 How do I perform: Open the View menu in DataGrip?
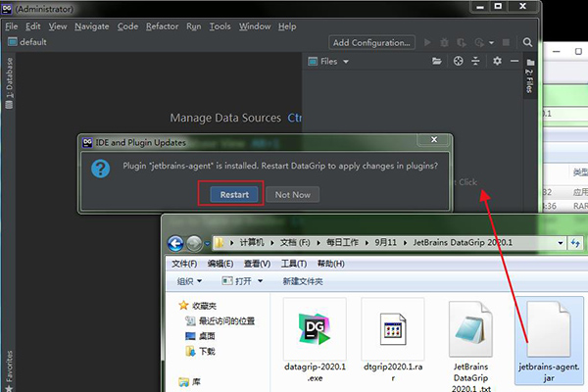click(x=58, y=26)
